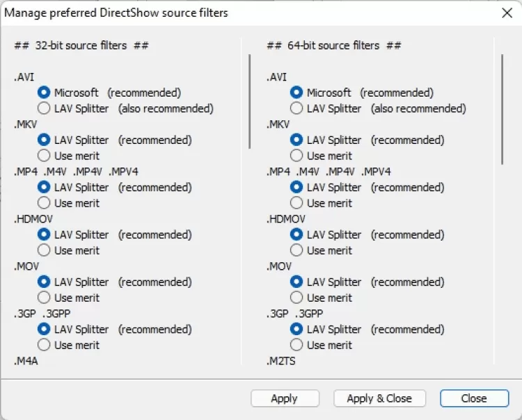
Task: Pick Use merit for 64-bit .3GP
Action: click(296, 345)
